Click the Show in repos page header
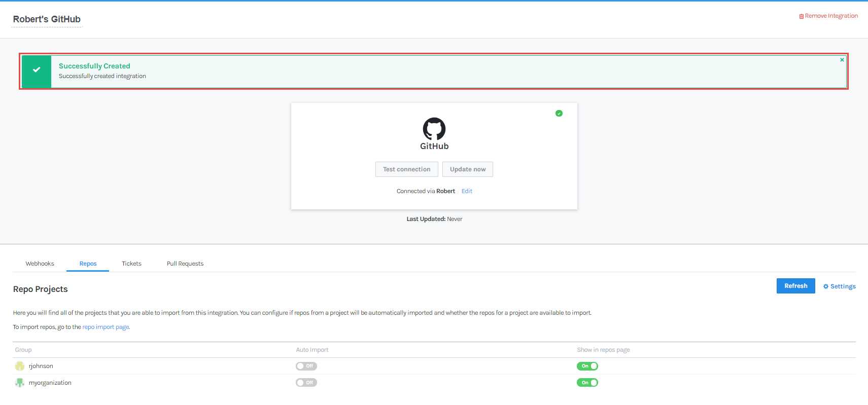Image resolution: width=868 pixels, height=405 pixels. [603, 350]
